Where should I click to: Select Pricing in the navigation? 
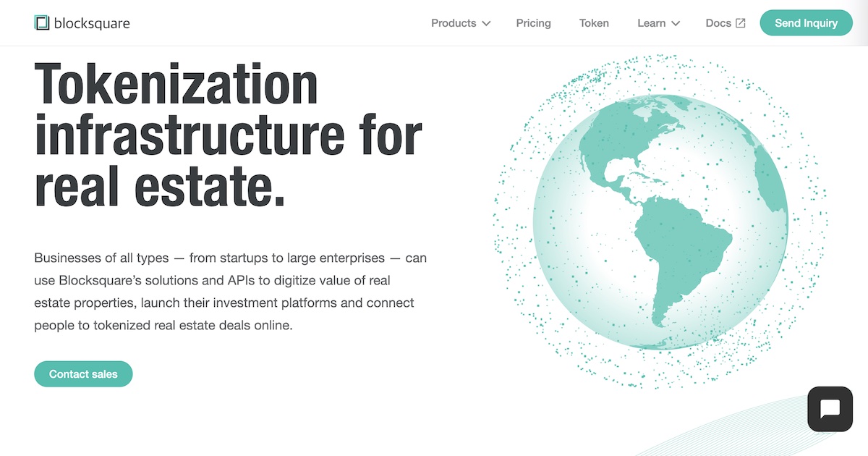(x=533, y=22)
